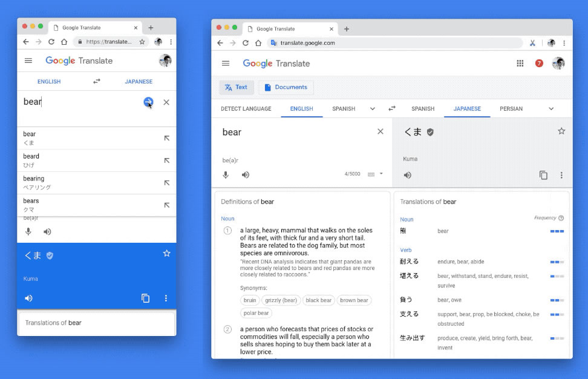This screenshot has width=588, height=379.
Task: Open keyboard input tools dropdown arrow
Action: click(381, 174)
